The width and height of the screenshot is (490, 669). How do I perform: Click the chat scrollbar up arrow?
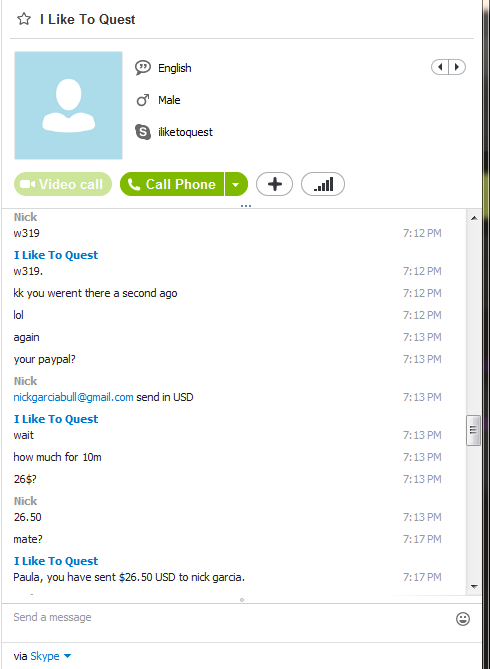tap(474, 218)
